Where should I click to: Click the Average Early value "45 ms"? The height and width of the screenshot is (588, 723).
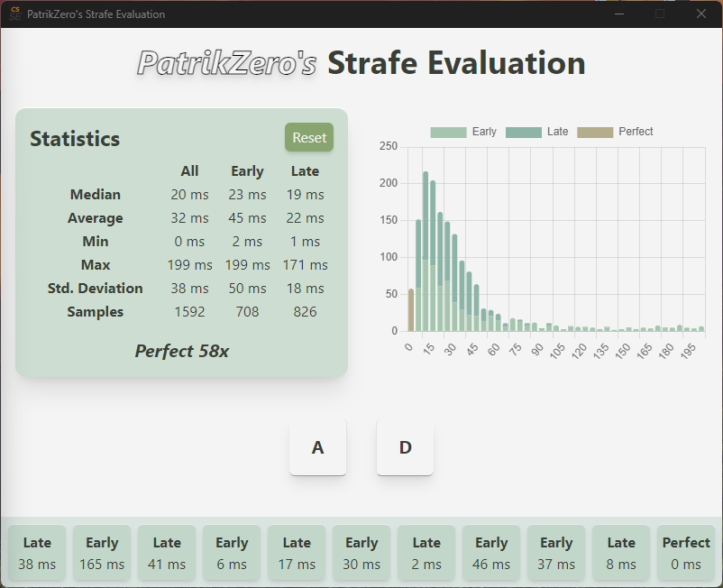point(247,218)
